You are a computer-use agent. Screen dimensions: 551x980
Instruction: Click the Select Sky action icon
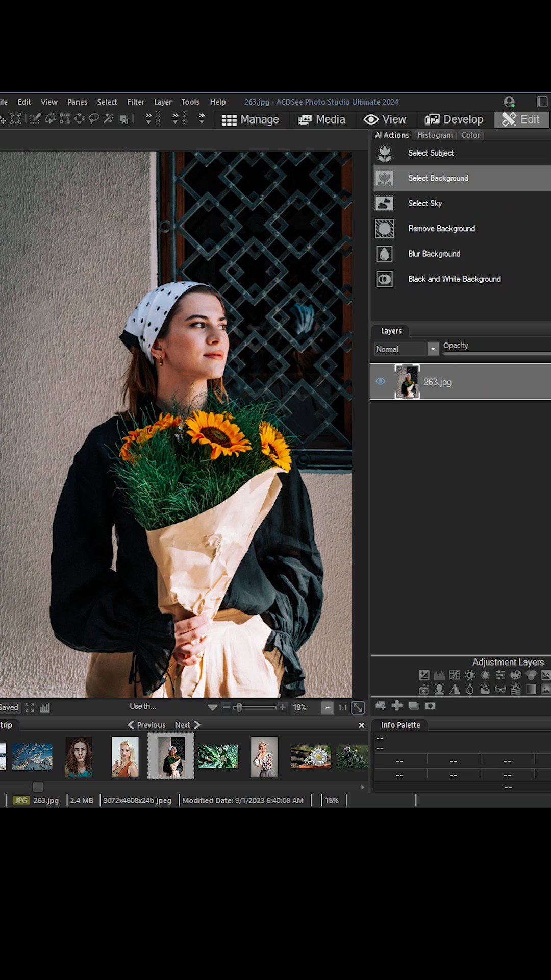pyautogui.click(x=384, y=204)
